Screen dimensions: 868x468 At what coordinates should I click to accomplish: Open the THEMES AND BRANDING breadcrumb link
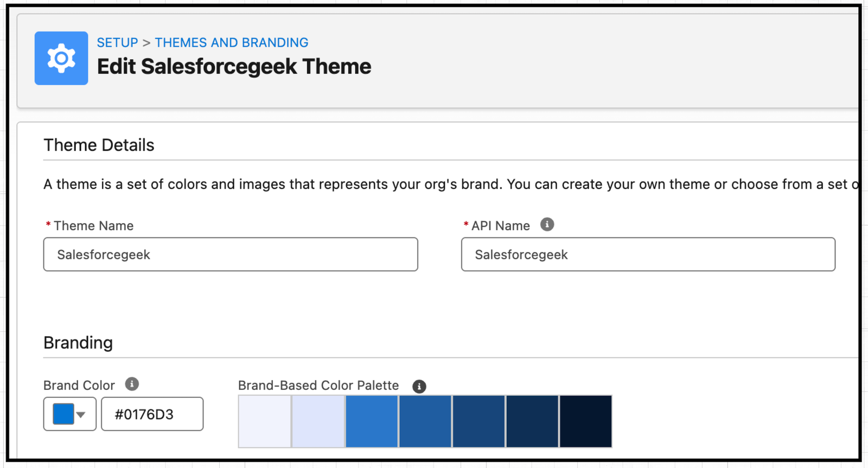232,42
